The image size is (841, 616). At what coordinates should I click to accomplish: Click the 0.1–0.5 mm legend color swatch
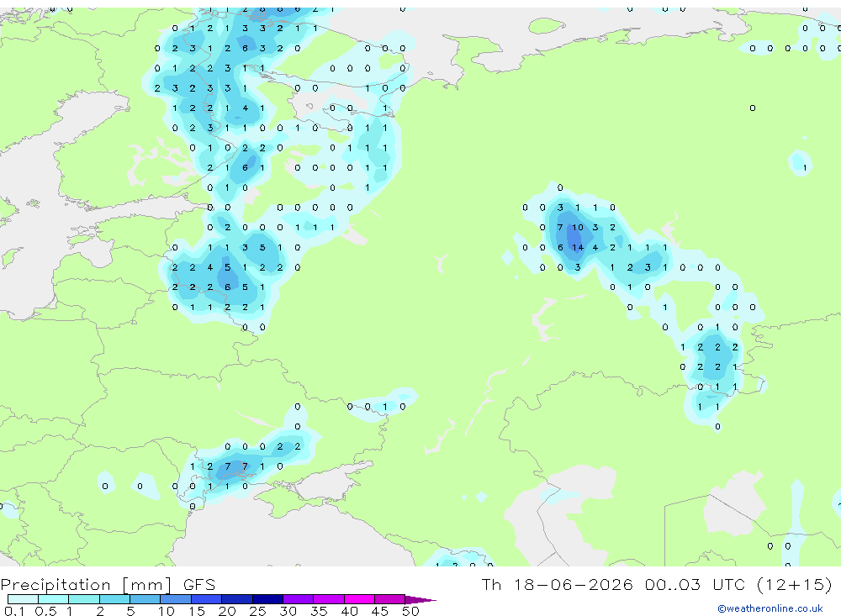[x=23, y=599]
